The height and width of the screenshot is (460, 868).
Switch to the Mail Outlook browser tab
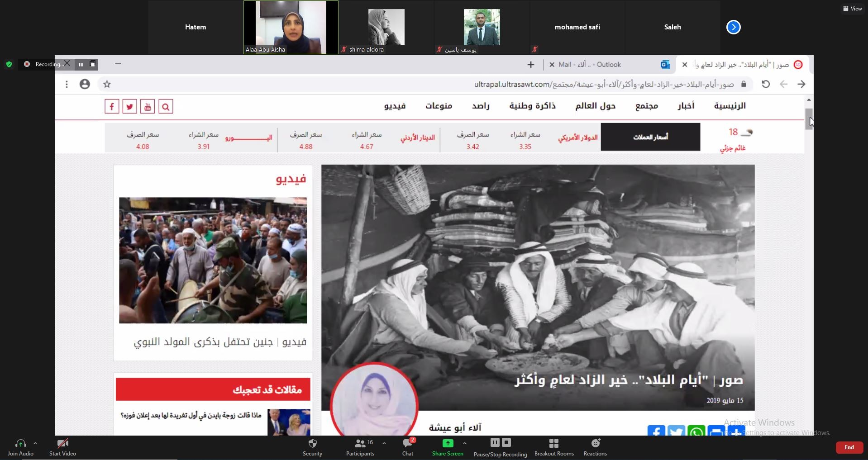point(589,65)
